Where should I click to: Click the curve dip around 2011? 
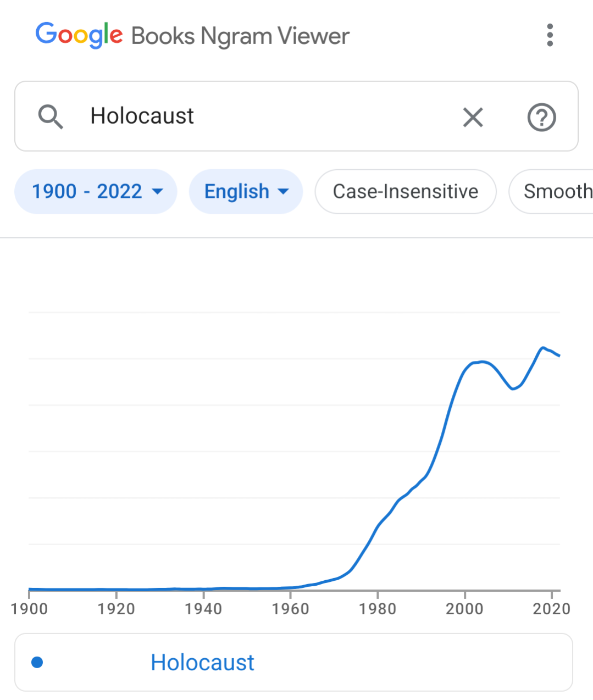[513, 388]
